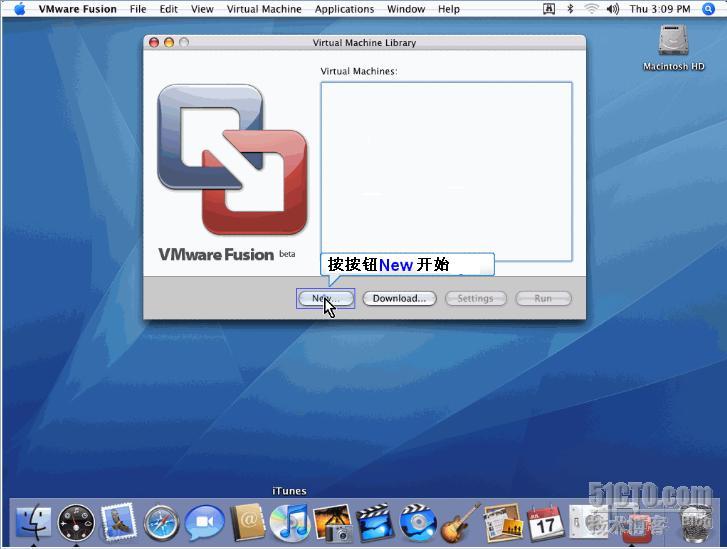Open the Edit menu

[168, 9]
